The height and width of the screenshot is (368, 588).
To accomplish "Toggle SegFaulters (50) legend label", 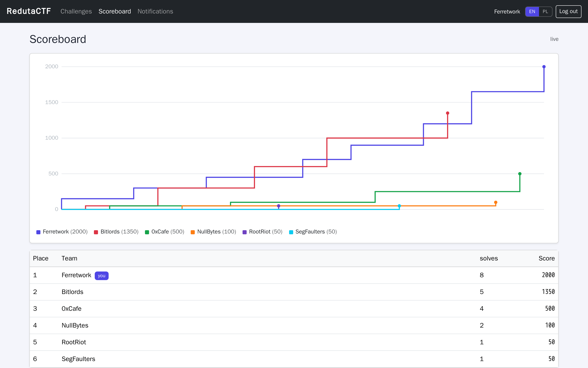I will tap(316, 232).
